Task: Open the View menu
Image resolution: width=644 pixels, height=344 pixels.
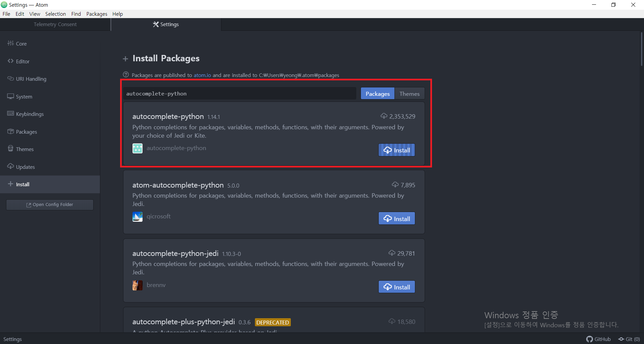Action: [35, 14]
